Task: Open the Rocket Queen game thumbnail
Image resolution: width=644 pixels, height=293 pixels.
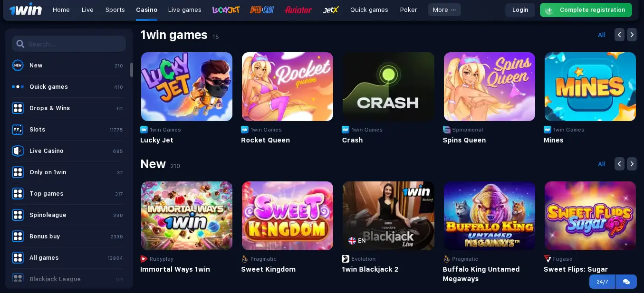Action: coord(288,86)
